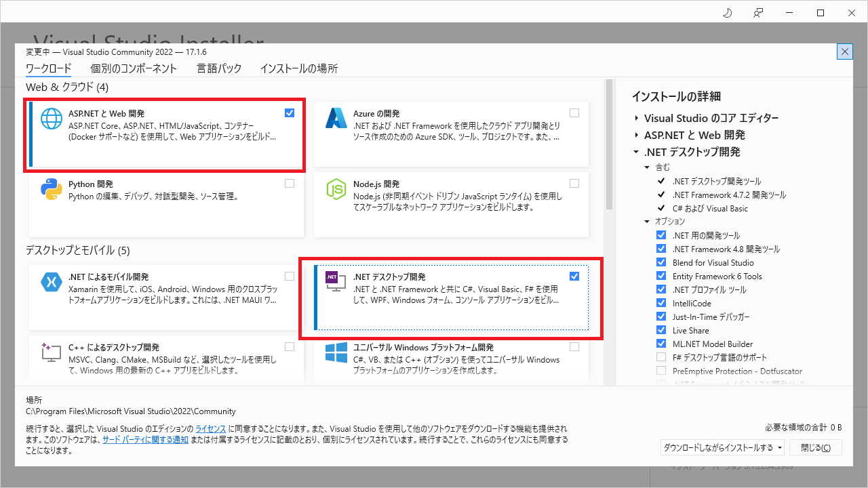Check F# デスクトップ言語のサポート option
This screenshot has height=488, width=868.
coord(661,357)
